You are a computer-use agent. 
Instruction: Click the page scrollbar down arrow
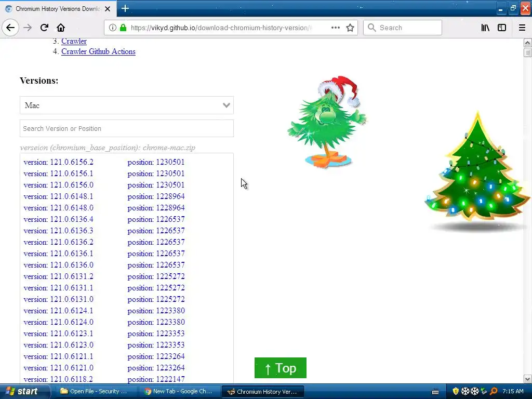[x=528, y=379]
